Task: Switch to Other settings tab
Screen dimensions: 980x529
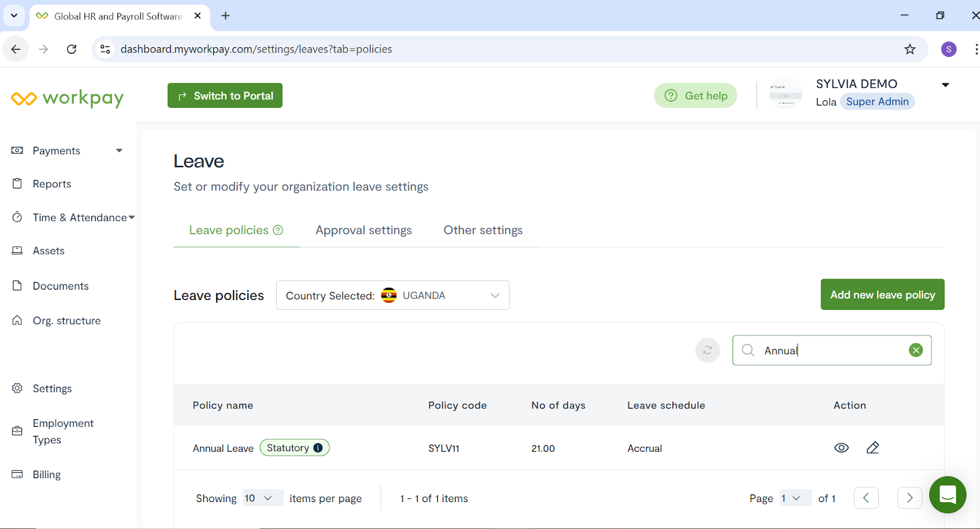Action: pos(483,230)
